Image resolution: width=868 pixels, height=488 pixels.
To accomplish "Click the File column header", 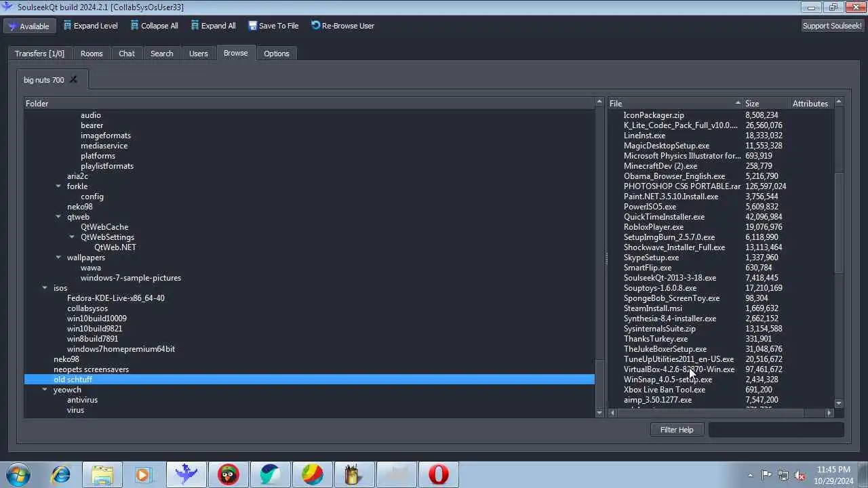I will (675, 104).
